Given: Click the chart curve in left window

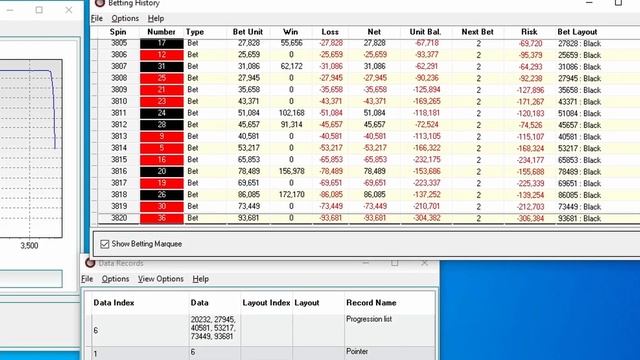Looking at the screenshot, I should tap(54, 110).
